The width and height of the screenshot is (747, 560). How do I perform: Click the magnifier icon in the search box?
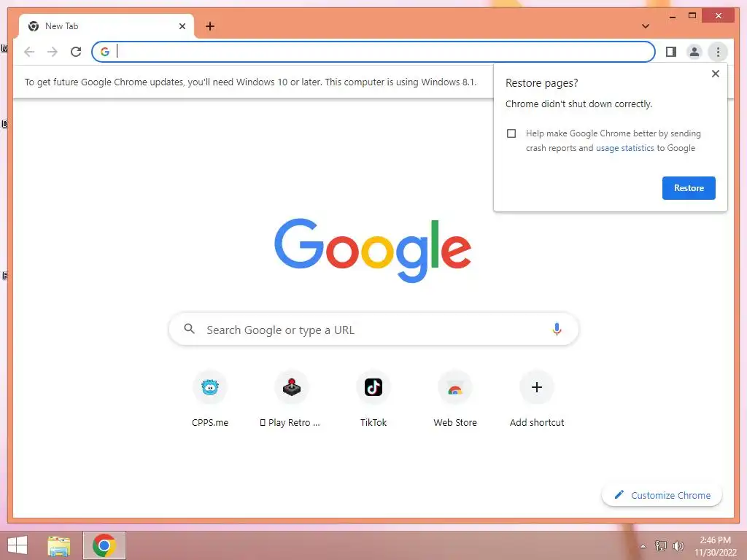[189, 329]
